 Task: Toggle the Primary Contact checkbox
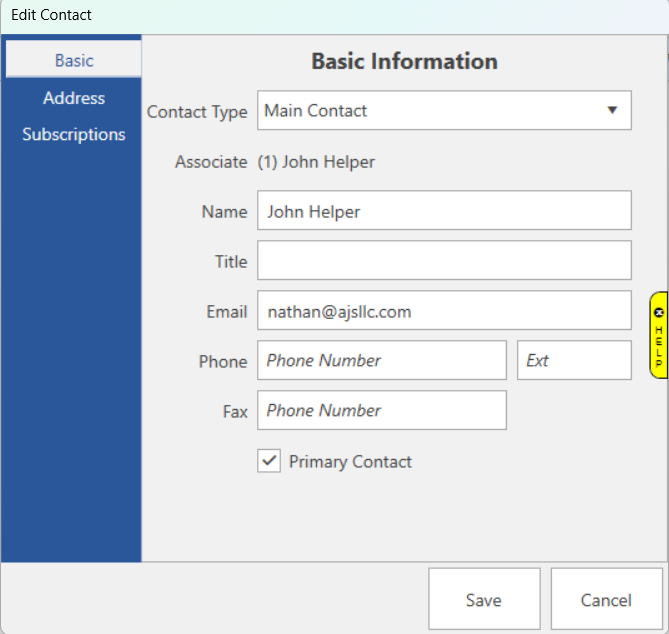269,461
